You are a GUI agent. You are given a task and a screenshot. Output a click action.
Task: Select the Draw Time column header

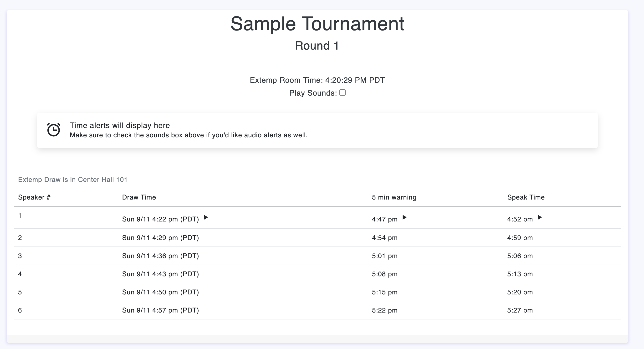[139, 197]
